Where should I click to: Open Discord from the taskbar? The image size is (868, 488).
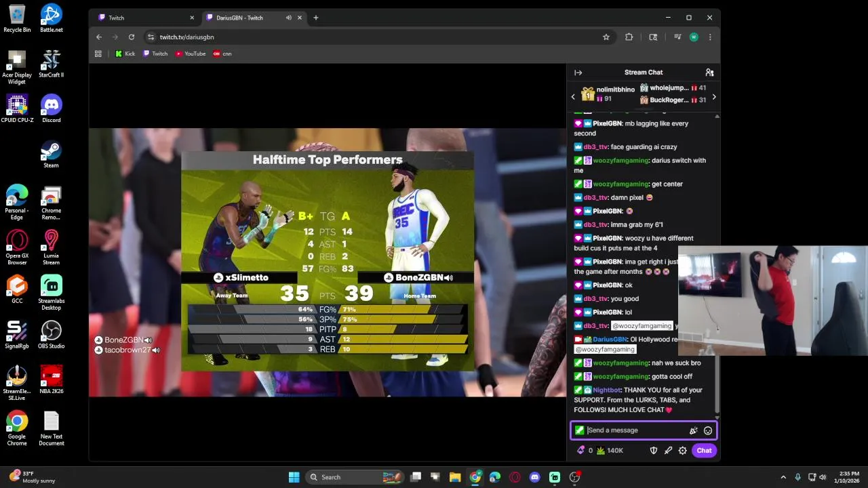pos(535,477)
